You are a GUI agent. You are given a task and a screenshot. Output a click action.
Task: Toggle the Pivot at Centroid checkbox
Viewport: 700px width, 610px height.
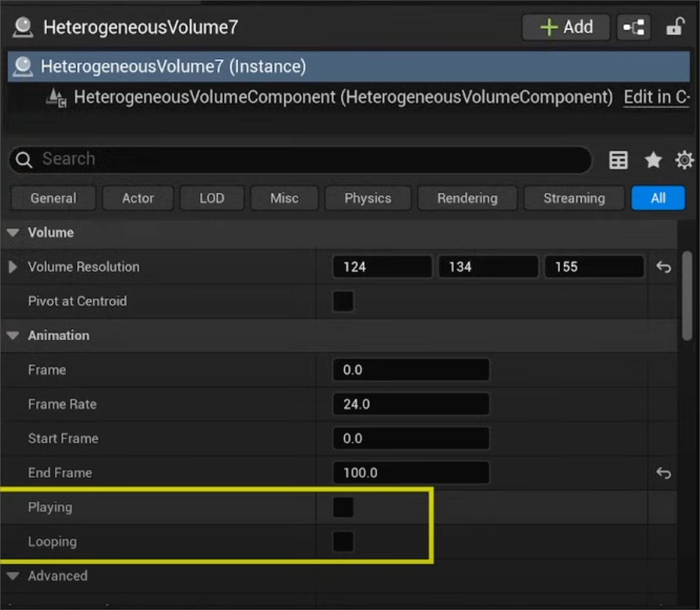(x=343, y=301)
